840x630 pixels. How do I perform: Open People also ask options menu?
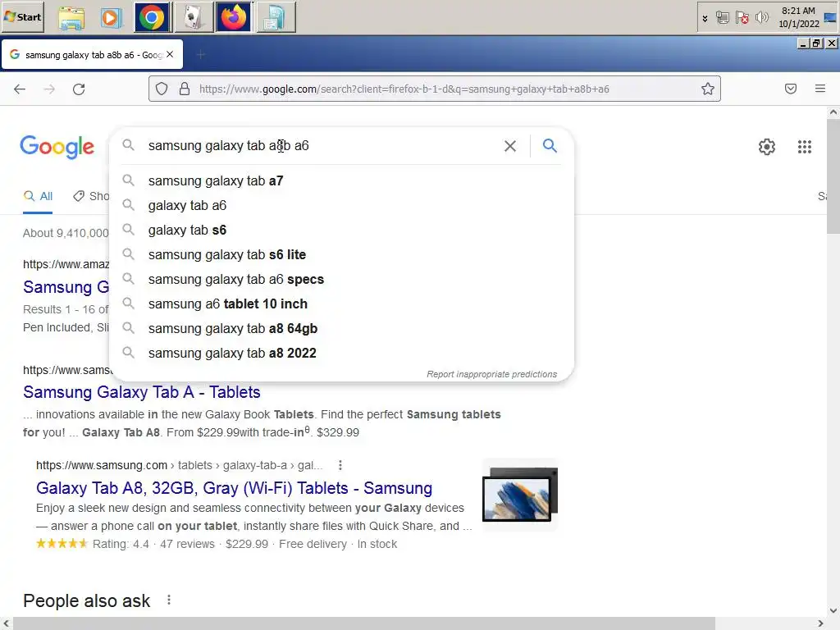pyautogui.click(x=169, y=600)
